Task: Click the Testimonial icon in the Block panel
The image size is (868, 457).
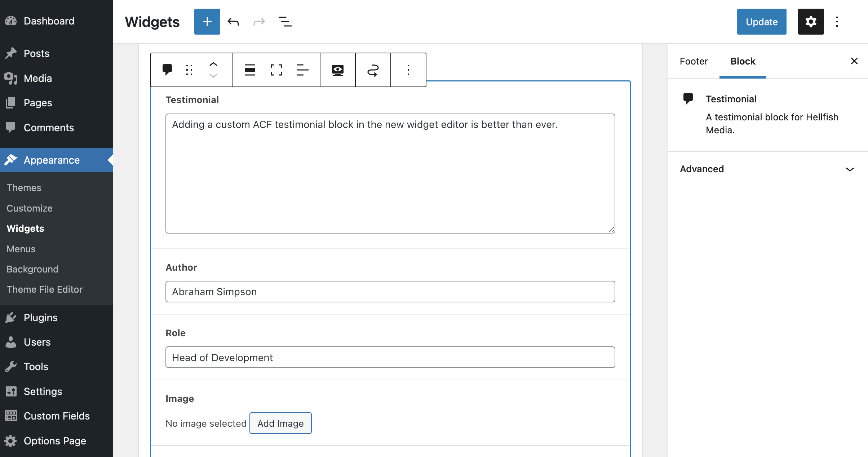Action: [688, 98]
